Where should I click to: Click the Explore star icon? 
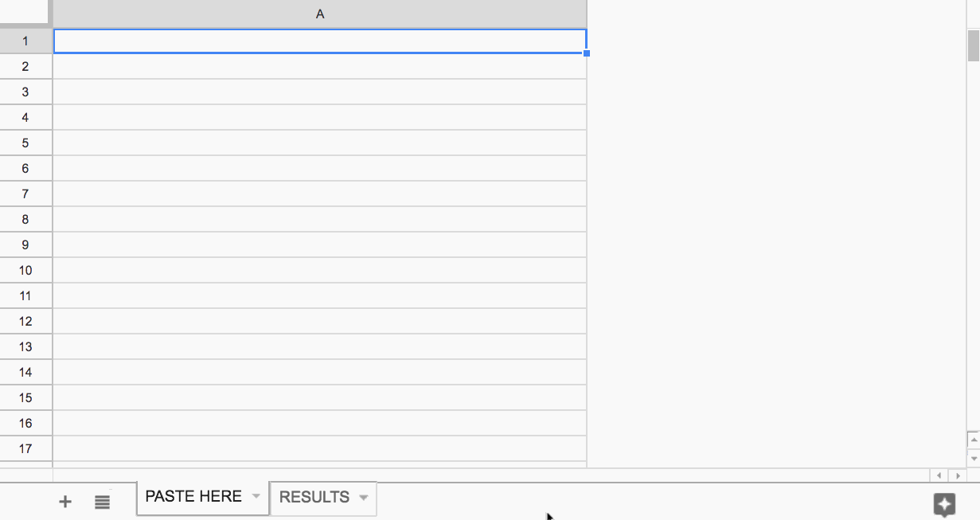pyautogui.click(x=943, y=503)
